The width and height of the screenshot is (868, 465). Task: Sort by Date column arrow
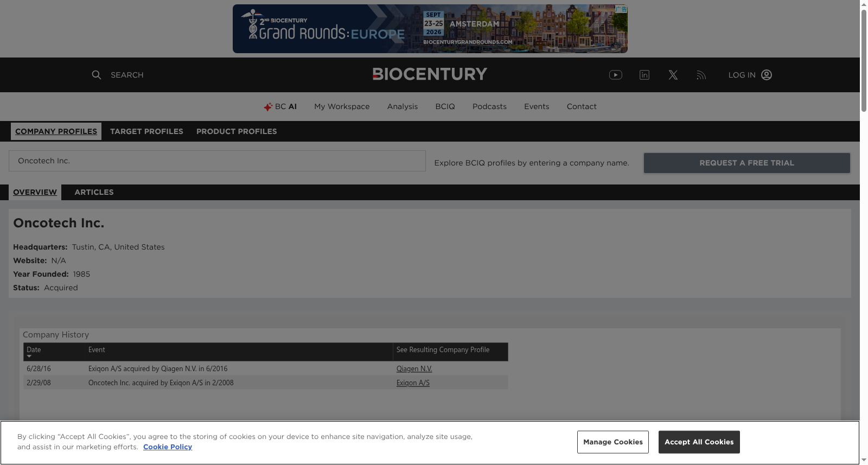tap(29, 356)
